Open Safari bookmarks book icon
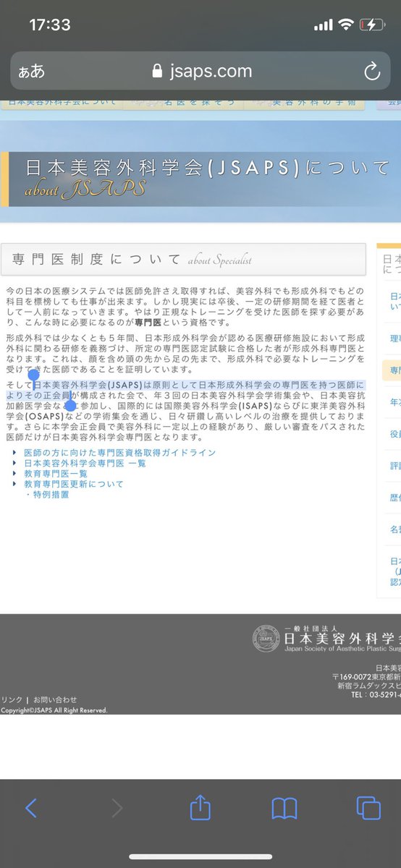The height and width of the screenshot is (868, 401). (284, 808)
